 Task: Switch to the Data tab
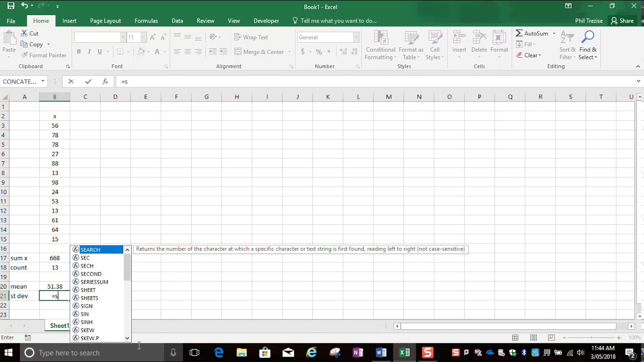177,21
